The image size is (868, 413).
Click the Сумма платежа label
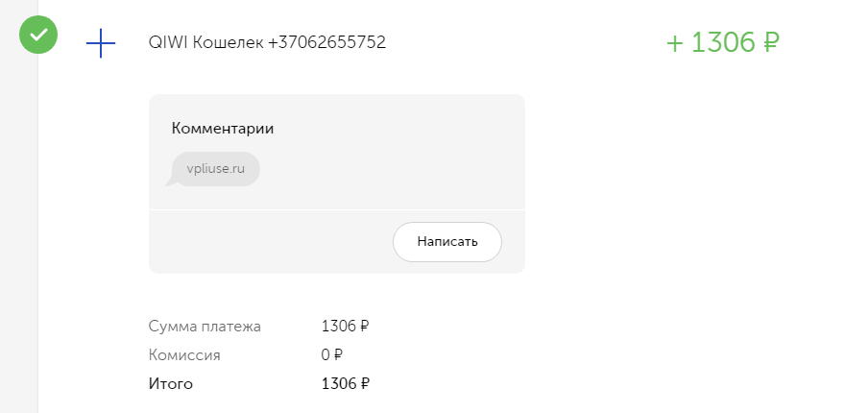tap(205, 327)
